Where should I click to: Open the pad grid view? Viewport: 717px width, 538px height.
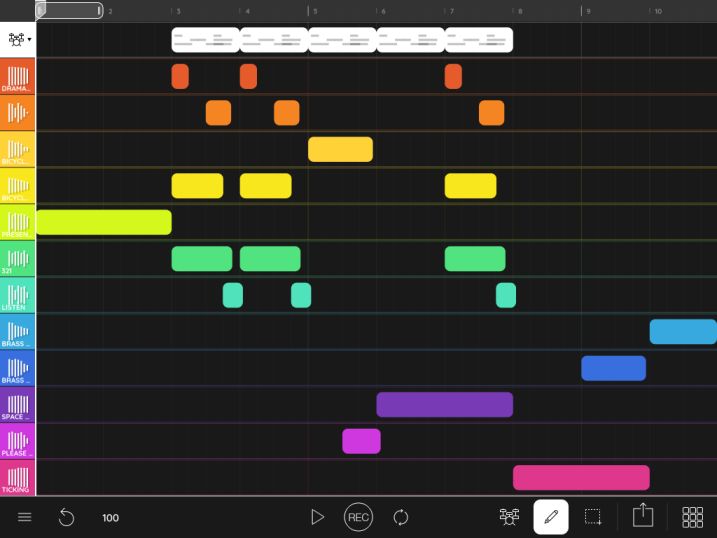pos(692,517)
